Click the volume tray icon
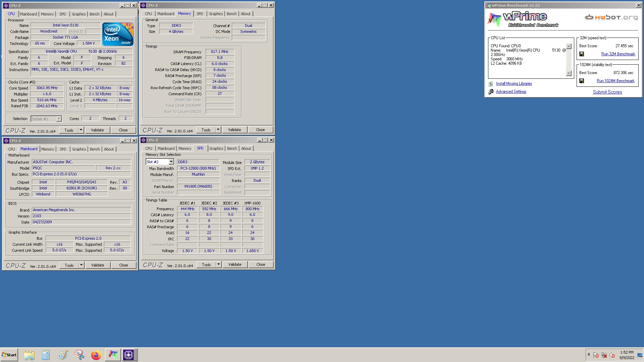Viewport: 644px width, 362px height. [612, 355]
